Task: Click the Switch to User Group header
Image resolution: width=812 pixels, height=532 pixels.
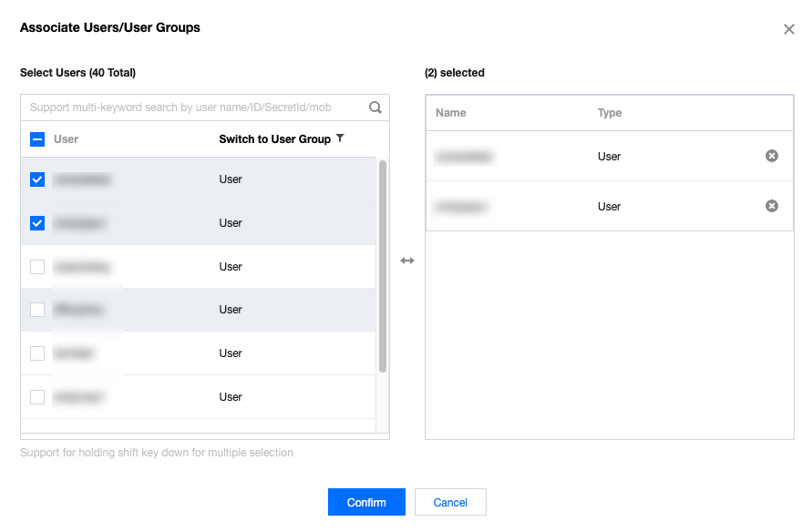Action: (274, 139)
